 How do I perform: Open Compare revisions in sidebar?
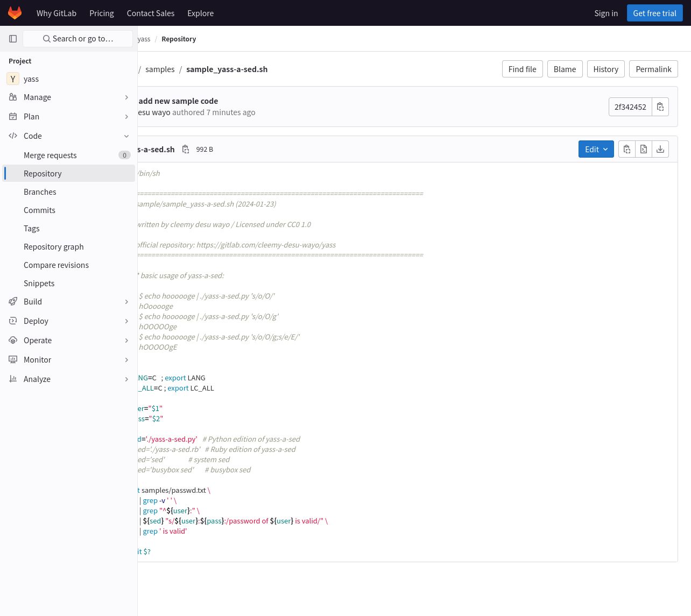pos(69,265)
